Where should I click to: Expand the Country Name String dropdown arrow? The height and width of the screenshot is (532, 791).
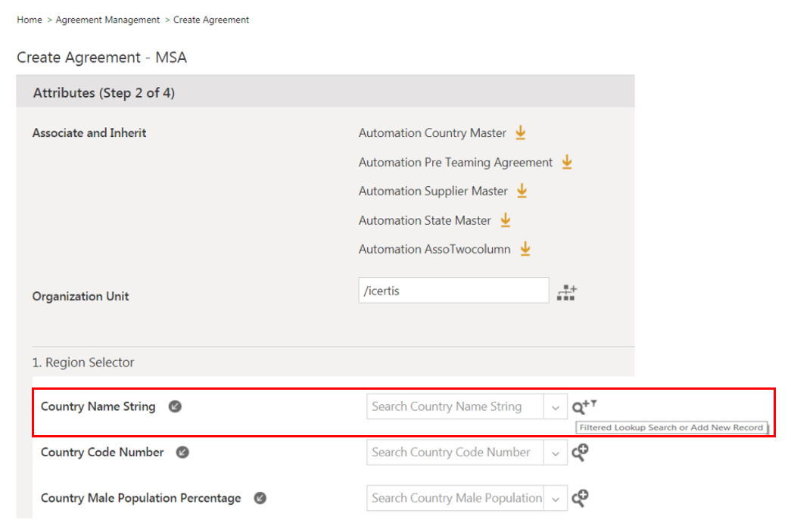click(x=555, y=407)
